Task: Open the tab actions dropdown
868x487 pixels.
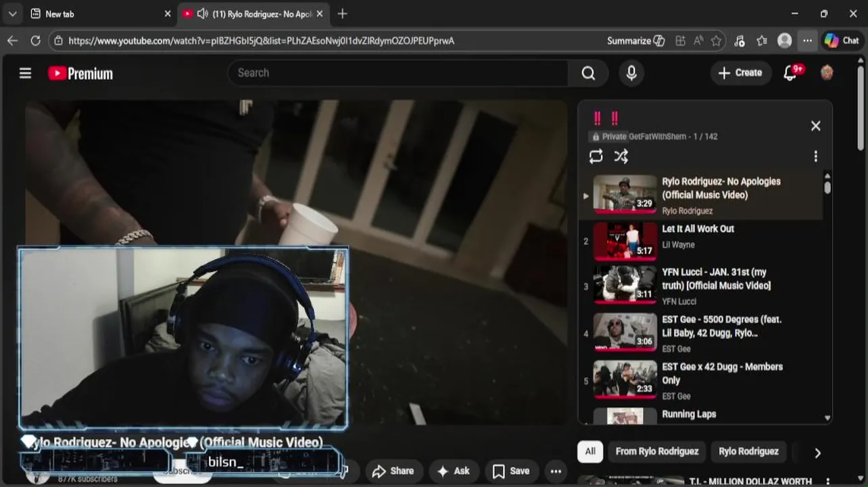Action: [12, 14]
